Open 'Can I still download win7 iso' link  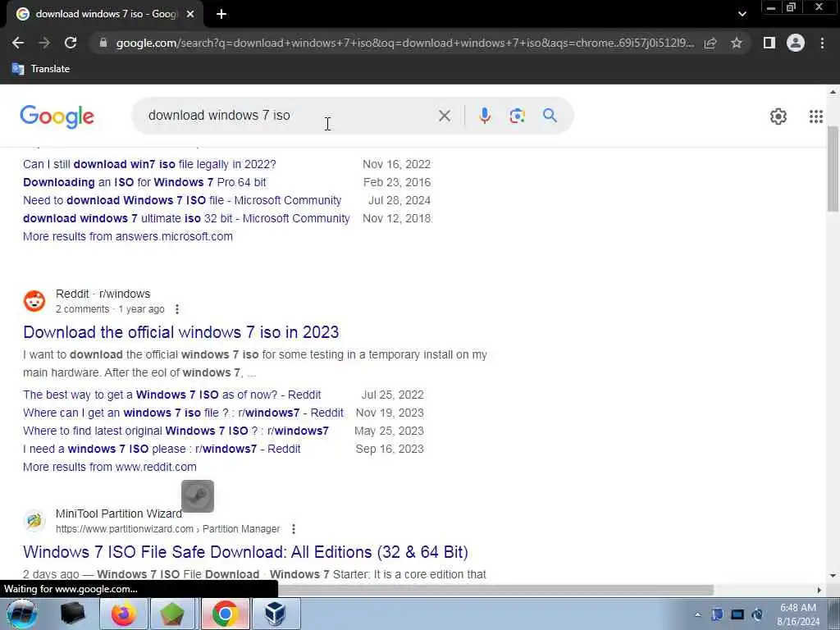(149, 164)
